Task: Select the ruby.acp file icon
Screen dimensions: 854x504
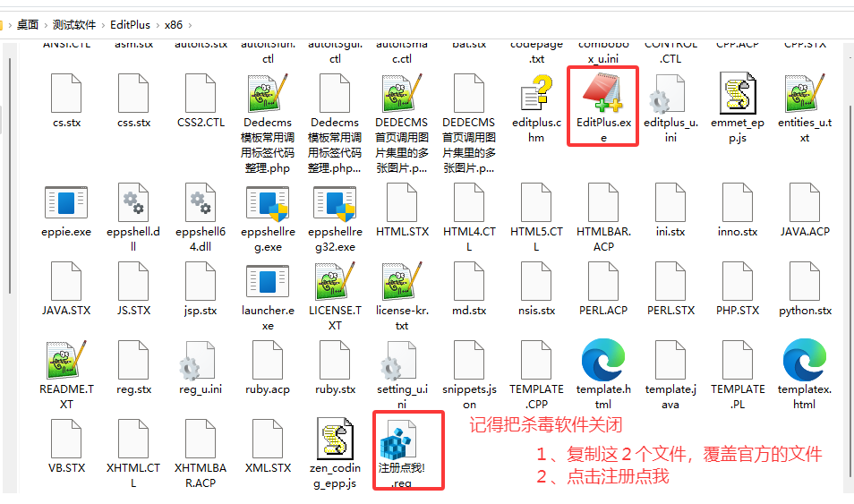Action: (268, 360)
